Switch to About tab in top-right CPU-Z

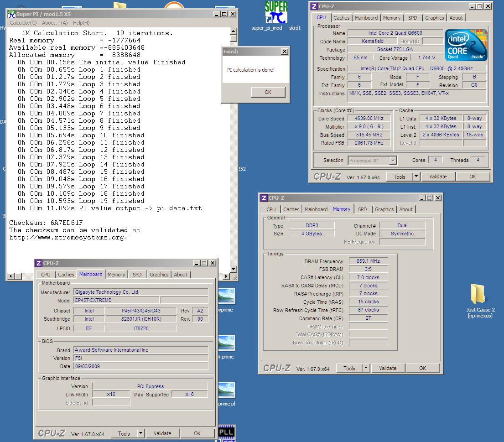click(456, 18)
